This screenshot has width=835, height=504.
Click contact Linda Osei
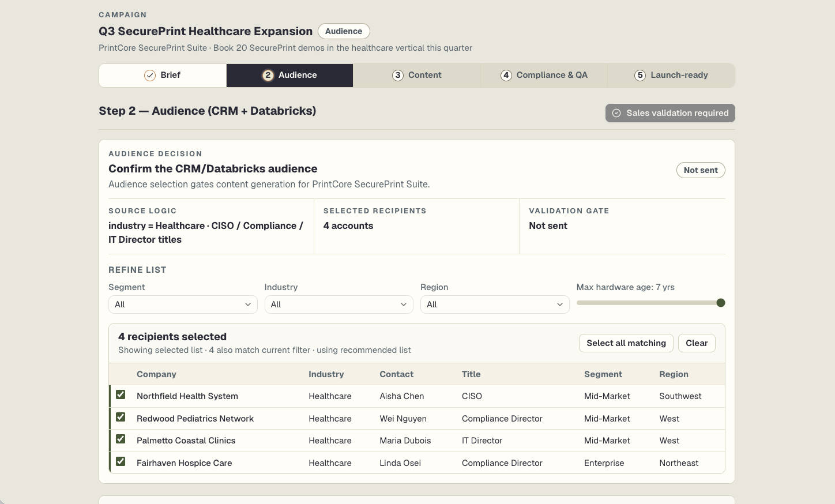(400, 463)
